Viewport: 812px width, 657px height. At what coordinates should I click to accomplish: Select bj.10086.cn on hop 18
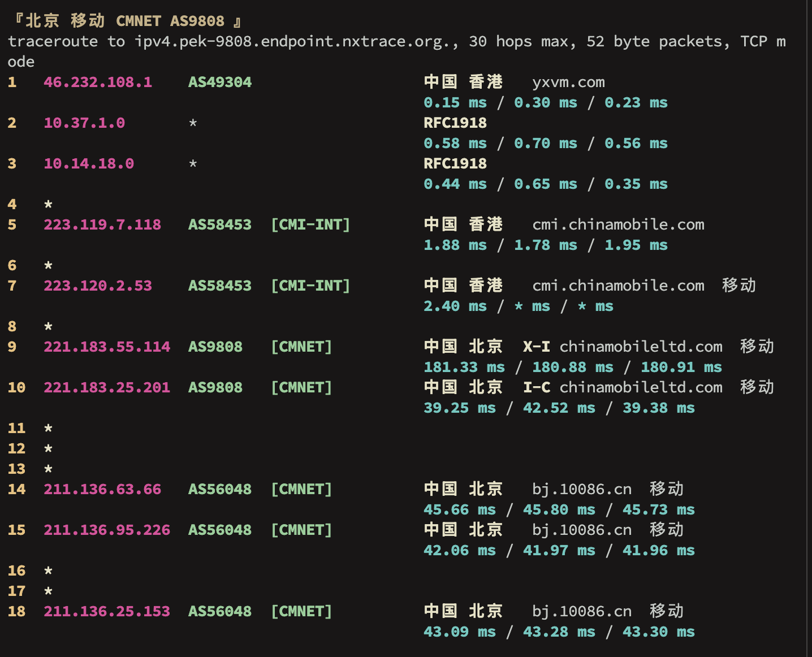click(582, 611)
